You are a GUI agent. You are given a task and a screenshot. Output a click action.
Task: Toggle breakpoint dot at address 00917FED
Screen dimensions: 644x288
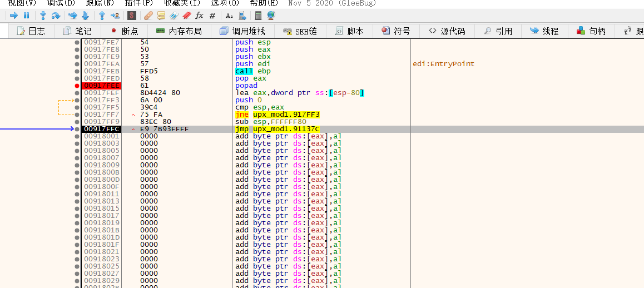point(77,78)
